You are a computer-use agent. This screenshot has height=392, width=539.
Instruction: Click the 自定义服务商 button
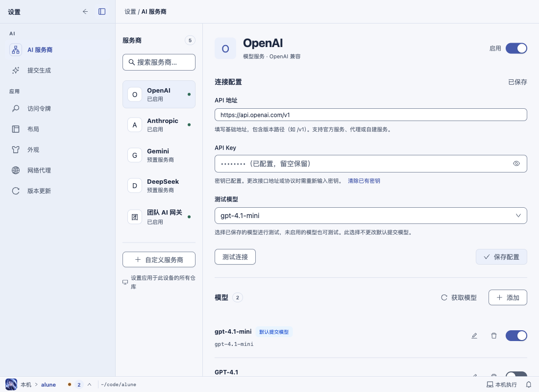(x=159, y=260)
